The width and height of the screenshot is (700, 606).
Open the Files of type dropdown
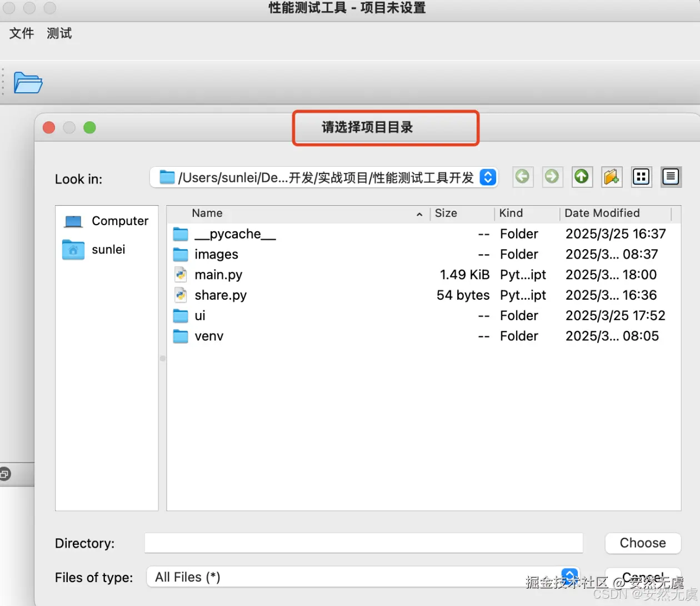pyautogui.click(x=363, y=577)
